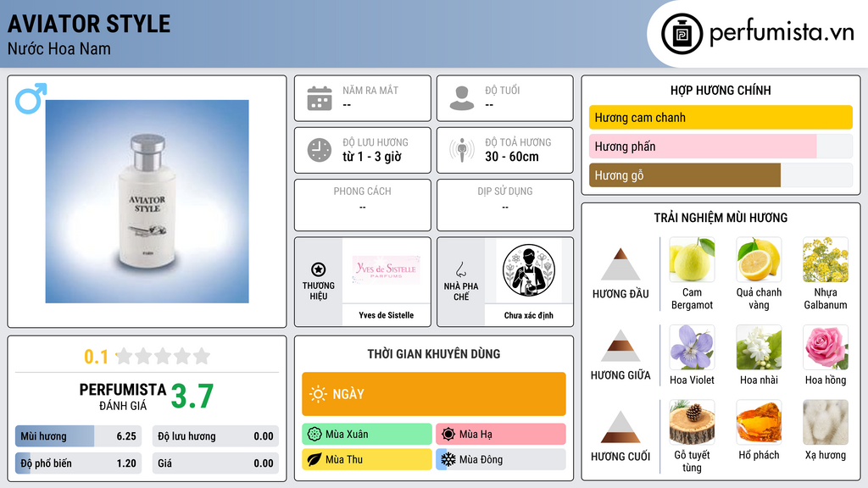This screenshot has width=868, height=488.
Task: Click the Hợp hương chính heading
Action: coord(721,90)
